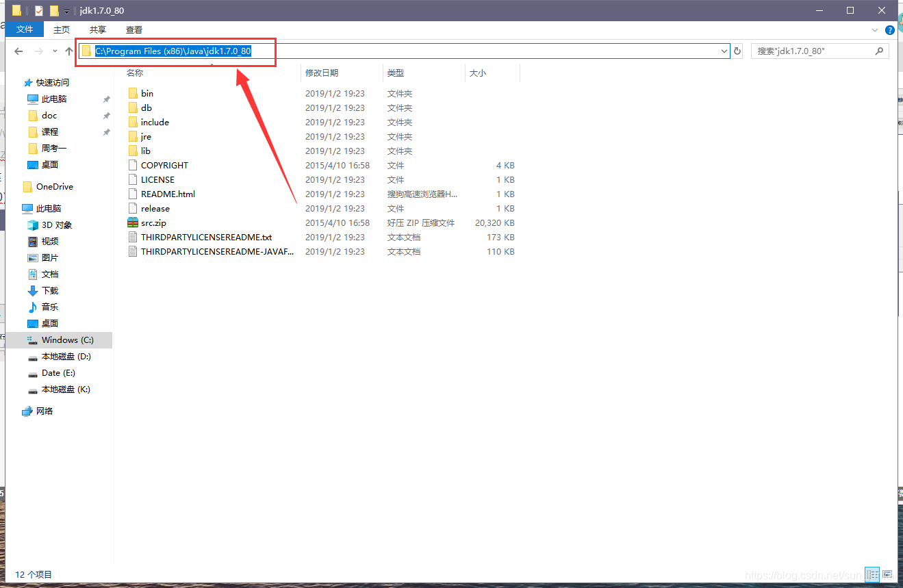Select the lib folder icon
This screenshot has width=903, height=588.
tap(133, 151)
